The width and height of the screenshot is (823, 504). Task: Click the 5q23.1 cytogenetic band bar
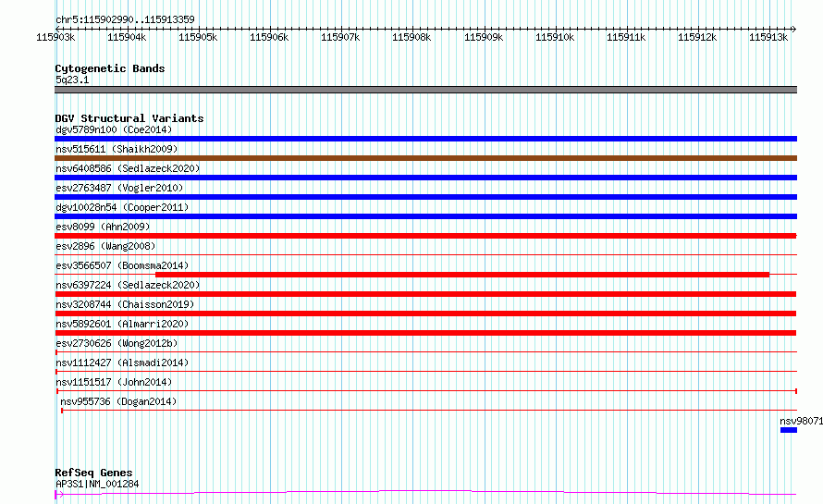pyautogui.click(x=425, y=90)
